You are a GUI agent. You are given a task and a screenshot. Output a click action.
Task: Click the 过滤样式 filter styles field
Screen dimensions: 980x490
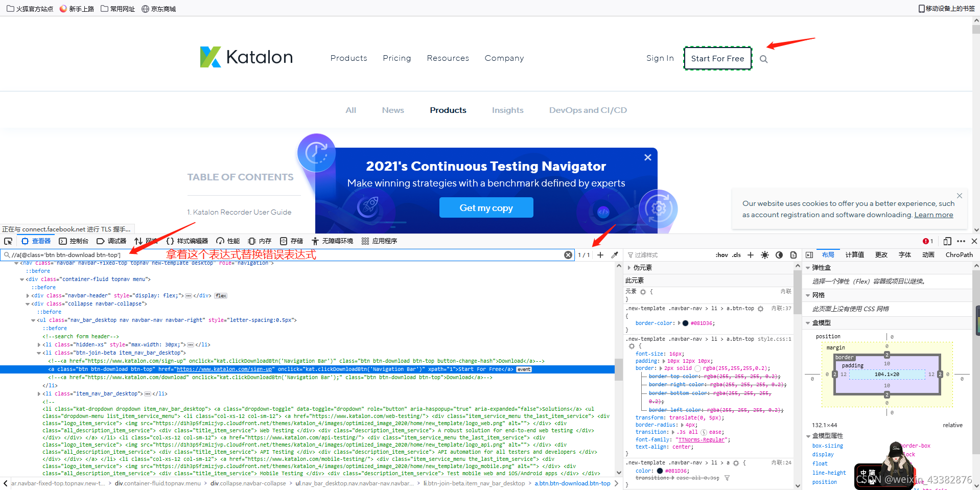[x=668, y=255]
